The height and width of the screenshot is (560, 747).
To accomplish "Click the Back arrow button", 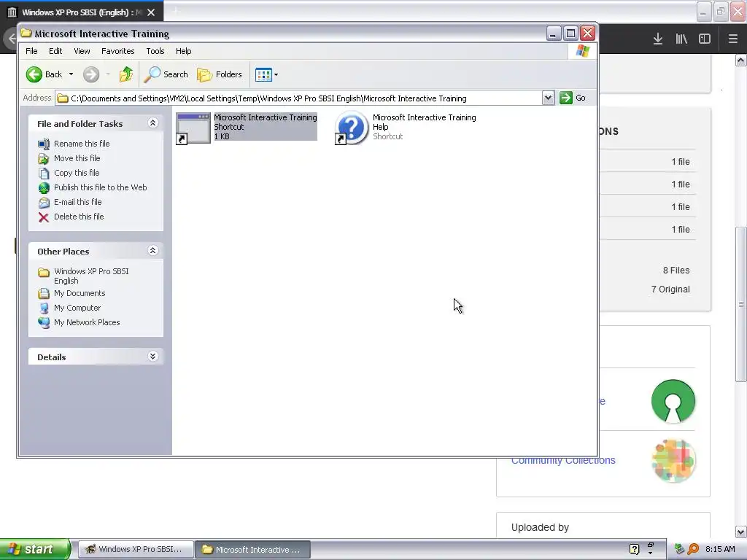I will click(44, 74).
